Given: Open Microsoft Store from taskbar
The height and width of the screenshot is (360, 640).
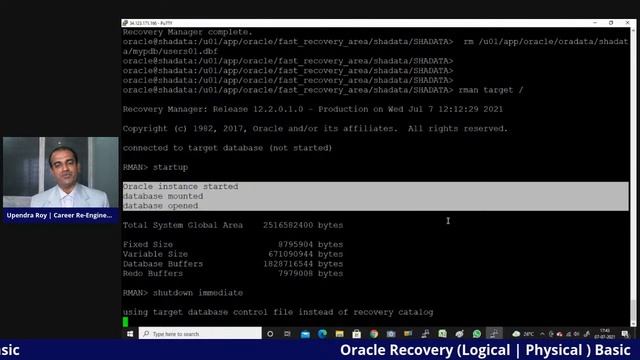Looking at the screenshot, I should [x=356, y=334].
